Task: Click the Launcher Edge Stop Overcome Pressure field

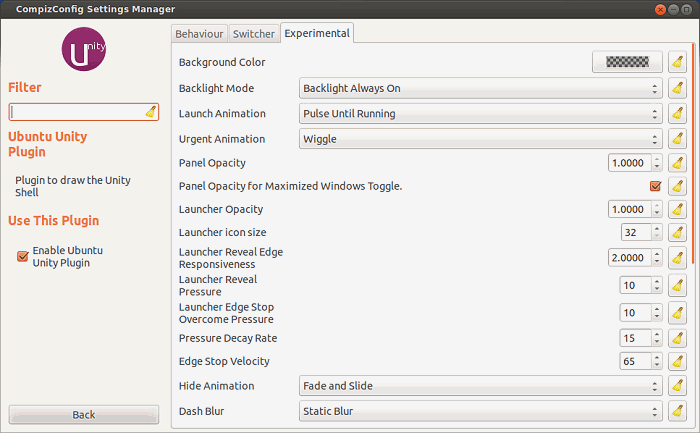Action: point(636,313)
